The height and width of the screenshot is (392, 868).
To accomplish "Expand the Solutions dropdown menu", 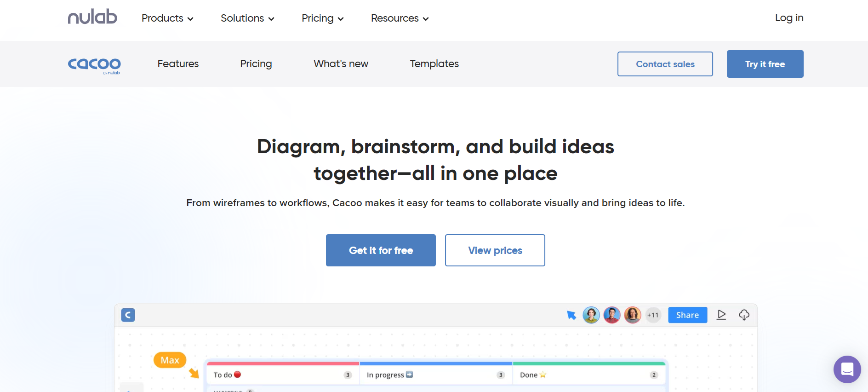I will click(x=247, y=18).
